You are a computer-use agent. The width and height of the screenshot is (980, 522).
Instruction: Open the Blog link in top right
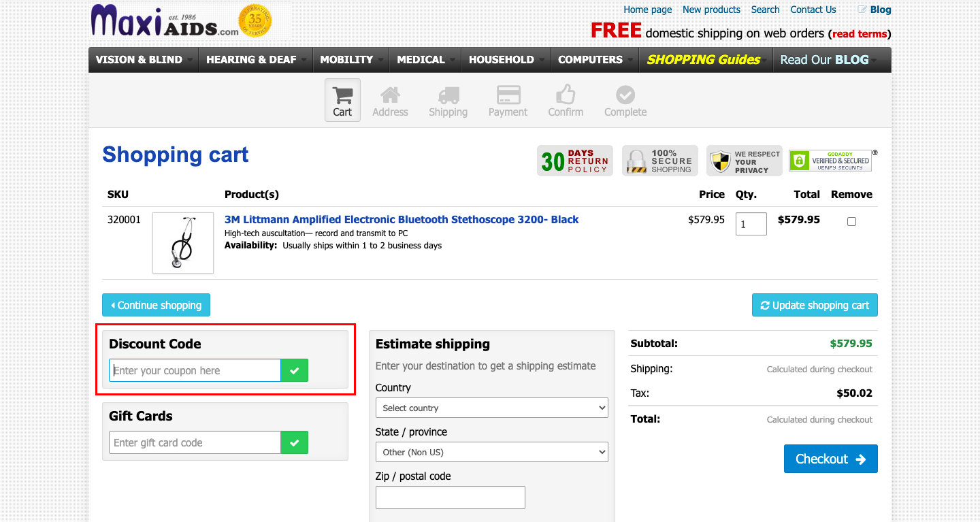(881, 10)
